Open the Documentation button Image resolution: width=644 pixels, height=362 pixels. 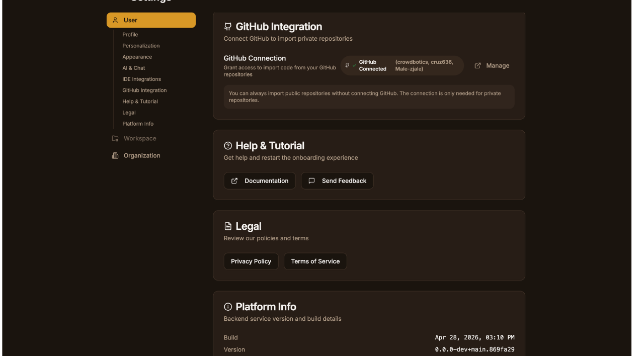[260, 180]
